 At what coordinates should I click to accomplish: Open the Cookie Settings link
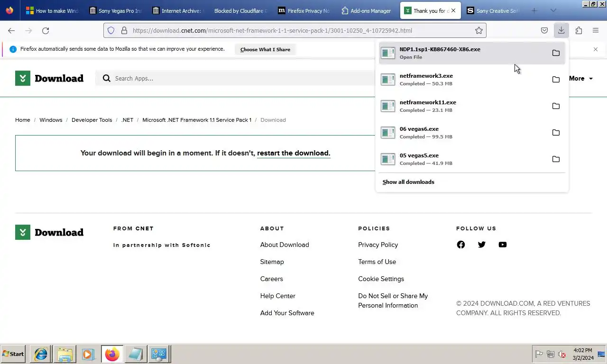381,279
